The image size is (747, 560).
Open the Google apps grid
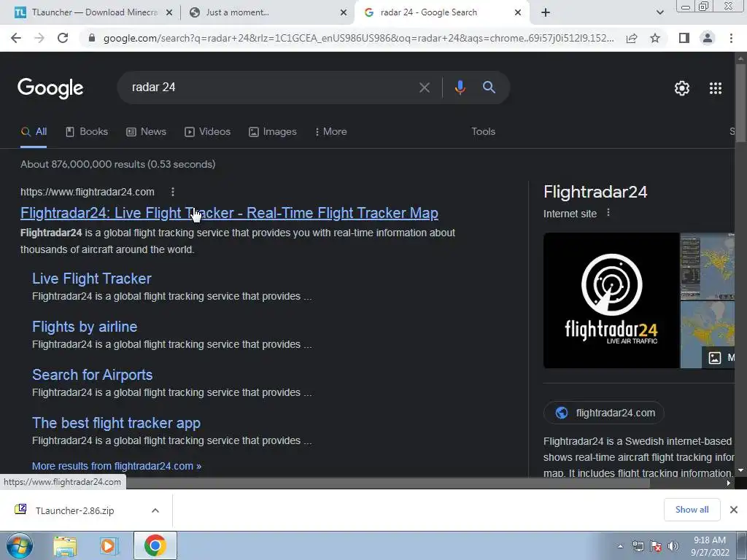(716, 88)
